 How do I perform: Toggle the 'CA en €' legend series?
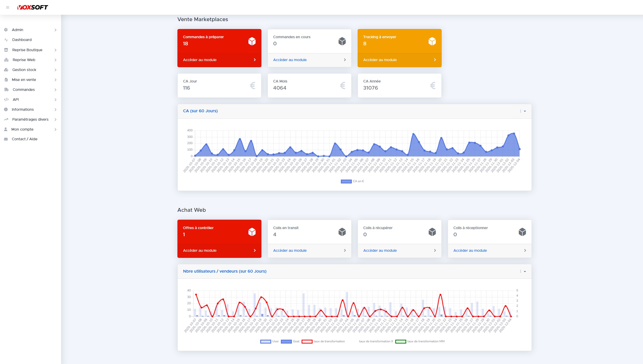coord(352,181)
